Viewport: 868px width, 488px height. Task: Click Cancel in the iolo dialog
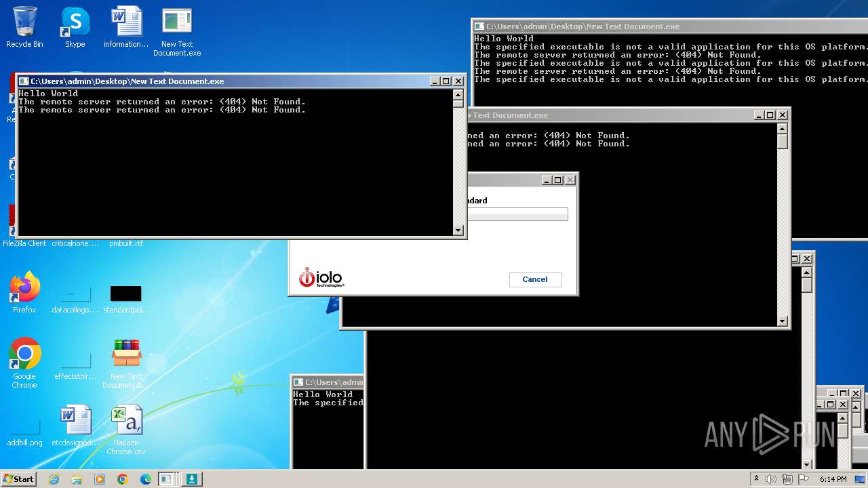point(535,279)
